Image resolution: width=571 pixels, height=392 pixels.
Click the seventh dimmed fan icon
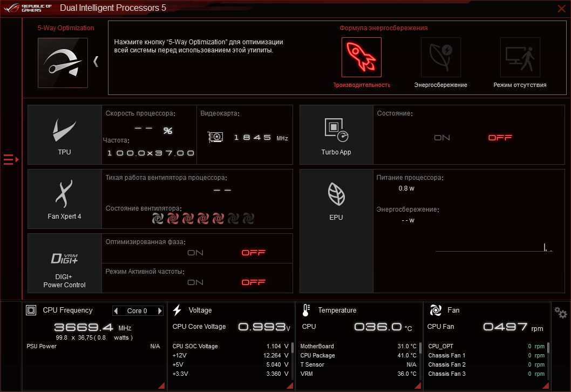(x=248, y=219)
